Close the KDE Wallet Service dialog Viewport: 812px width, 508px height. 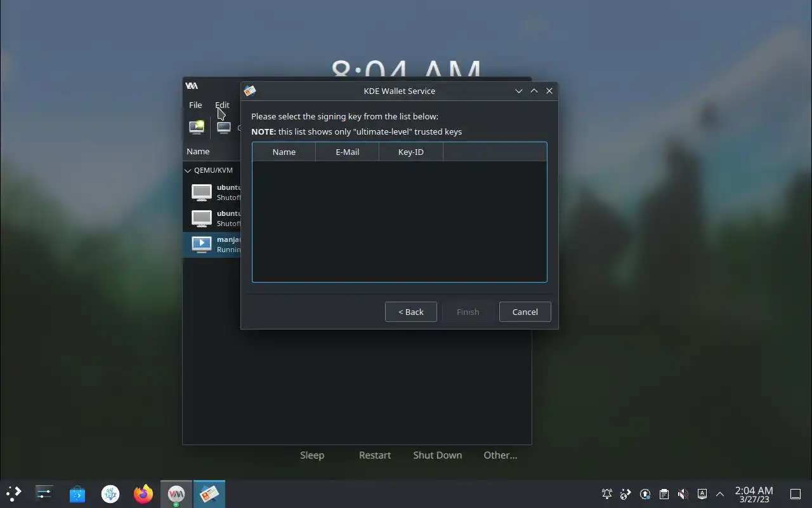coord(549,91)
